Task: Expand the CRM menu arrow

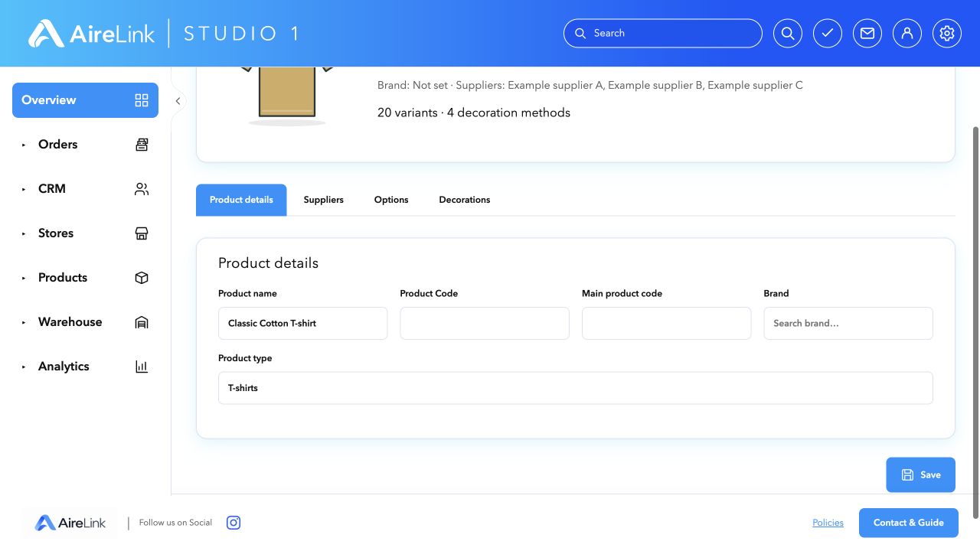Action: click(24, 189)
